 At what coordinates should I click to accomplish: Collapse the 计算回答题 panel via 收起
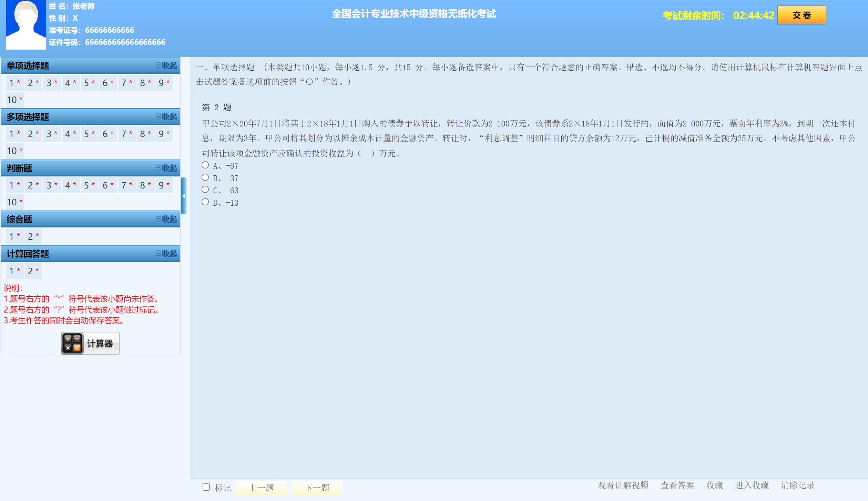coord(167,254)
